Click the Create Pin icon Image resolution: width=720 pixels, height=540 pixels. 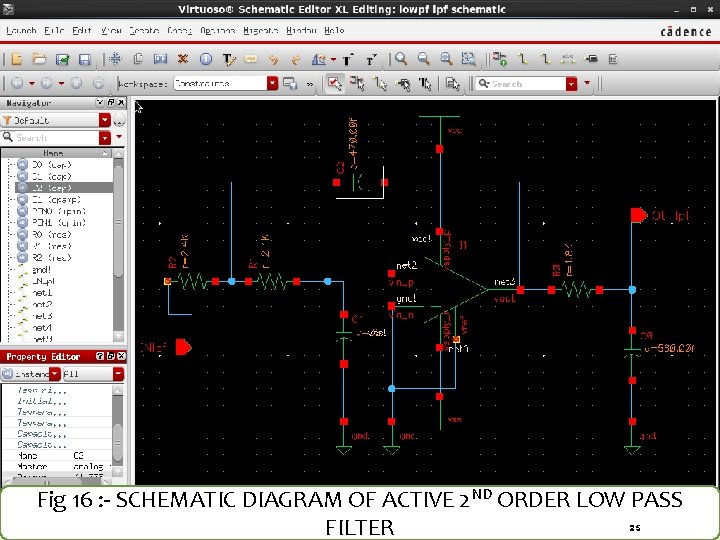pyautogui.click(x=591, y=59)
